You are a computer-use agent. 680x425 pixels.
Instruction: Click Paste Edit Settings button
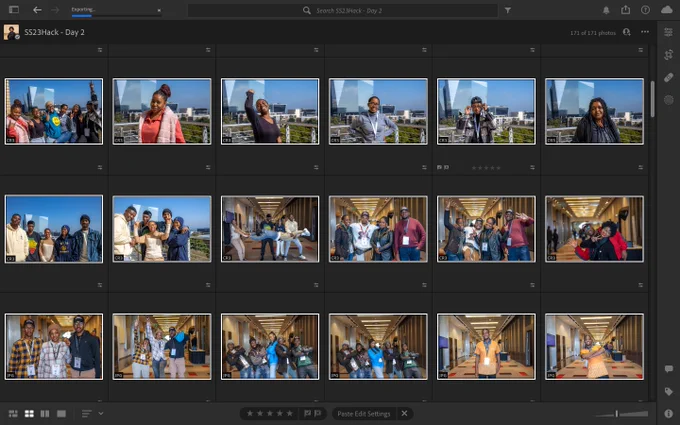click(x=364, y=414)
